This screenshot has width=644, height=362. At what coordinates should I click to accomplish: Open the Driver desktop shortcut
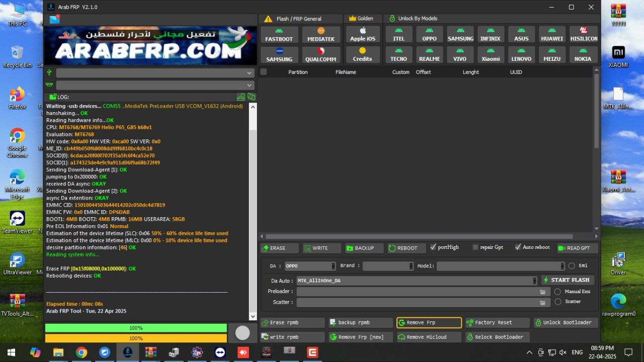(x=618, y=264)
